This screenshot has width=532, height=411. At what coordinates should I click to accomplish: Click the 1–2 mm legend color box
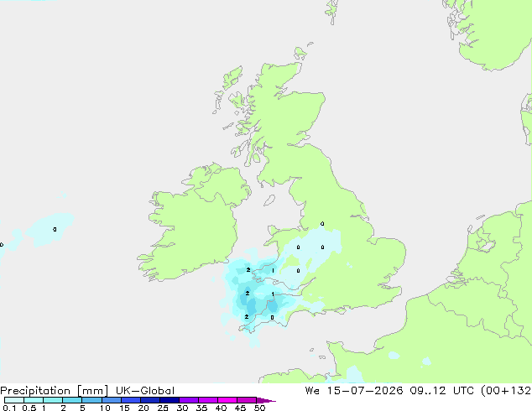[x=53, y=400]
